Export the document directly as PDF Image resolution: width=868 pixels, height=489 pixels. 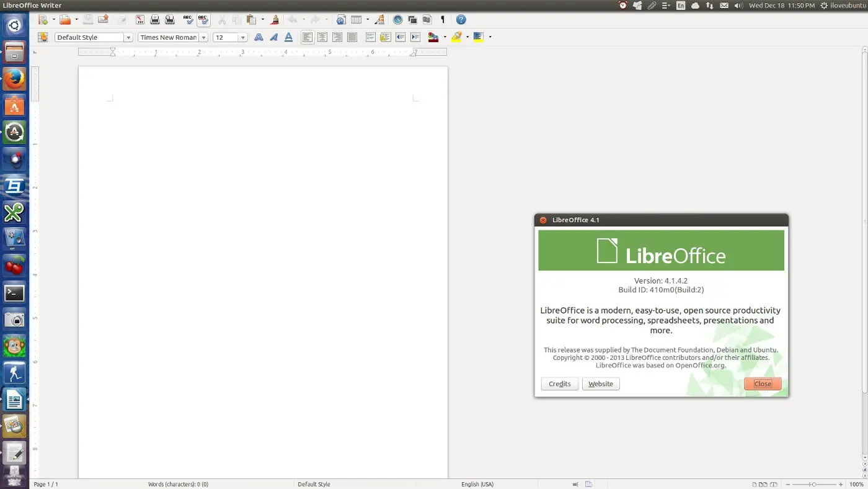139,20
